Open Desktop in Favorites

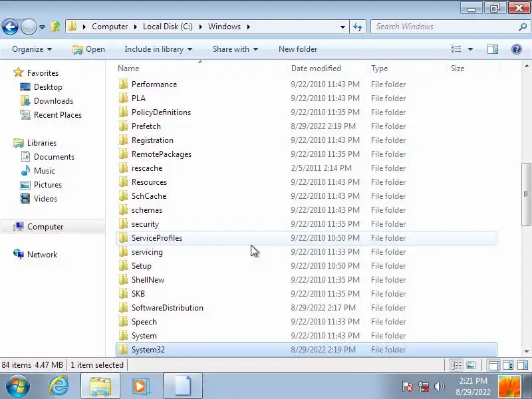41,87
